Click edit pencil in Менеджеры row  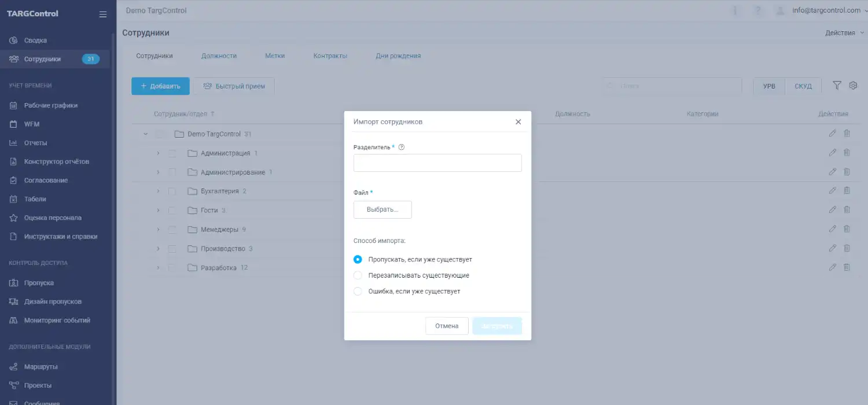pos(833,229)
